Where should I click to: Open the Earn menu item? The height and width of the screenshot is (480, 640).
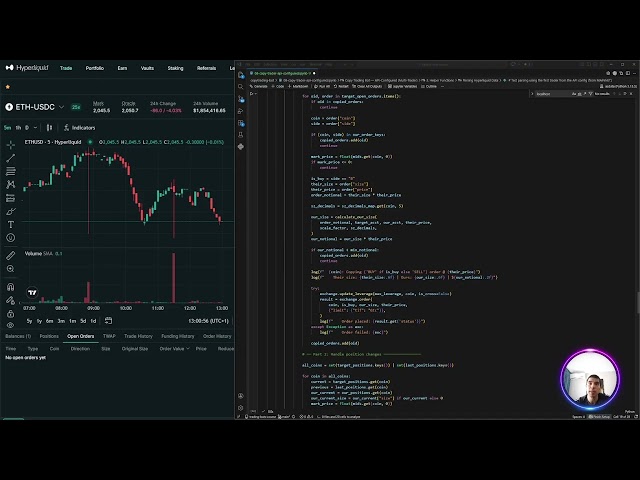122,68
